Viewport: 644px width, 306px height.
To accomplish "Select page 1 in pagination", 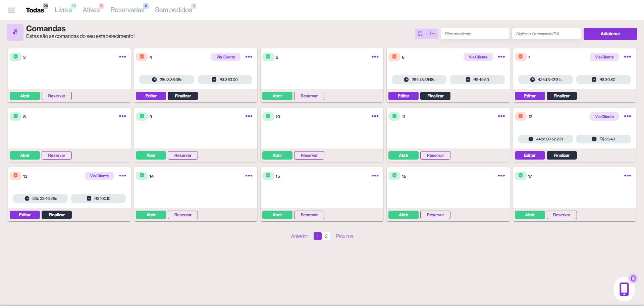I will click(318, 236).
